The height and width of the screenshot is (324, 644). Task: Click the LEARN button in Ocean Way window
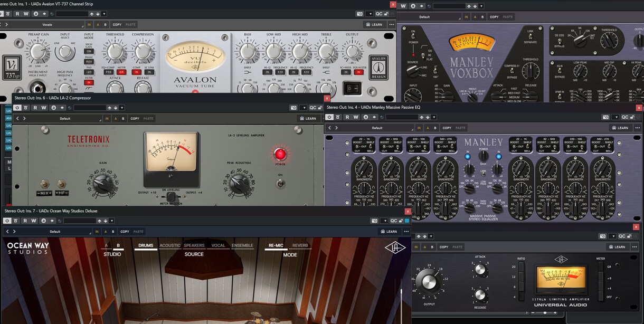click(x=389, y=231)
